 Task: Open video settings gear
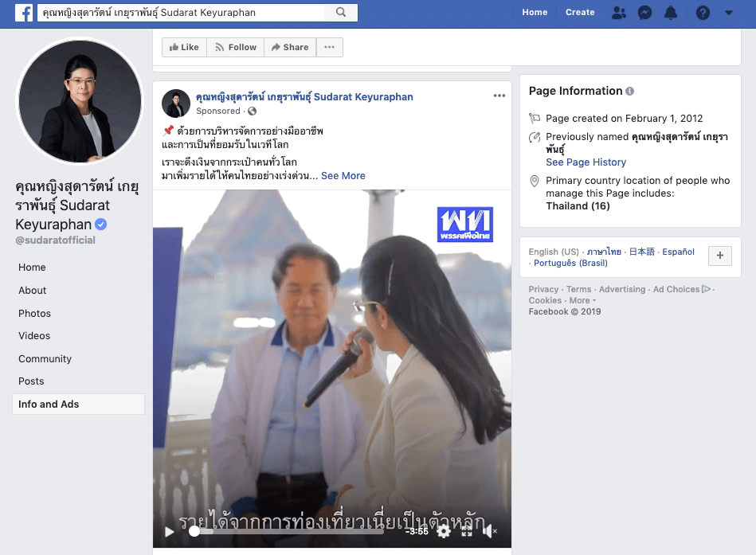point(444,531)
